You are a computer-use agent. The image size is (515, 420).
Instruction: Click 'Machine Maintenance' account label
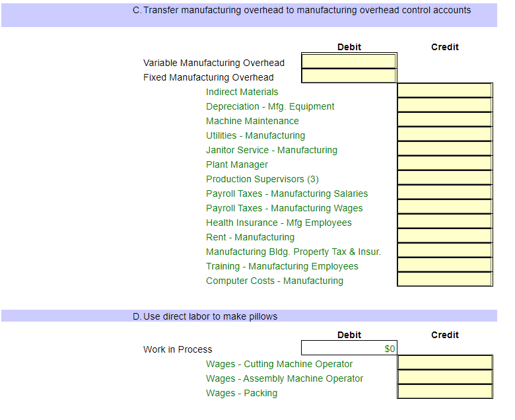click(x=252, y=121)
